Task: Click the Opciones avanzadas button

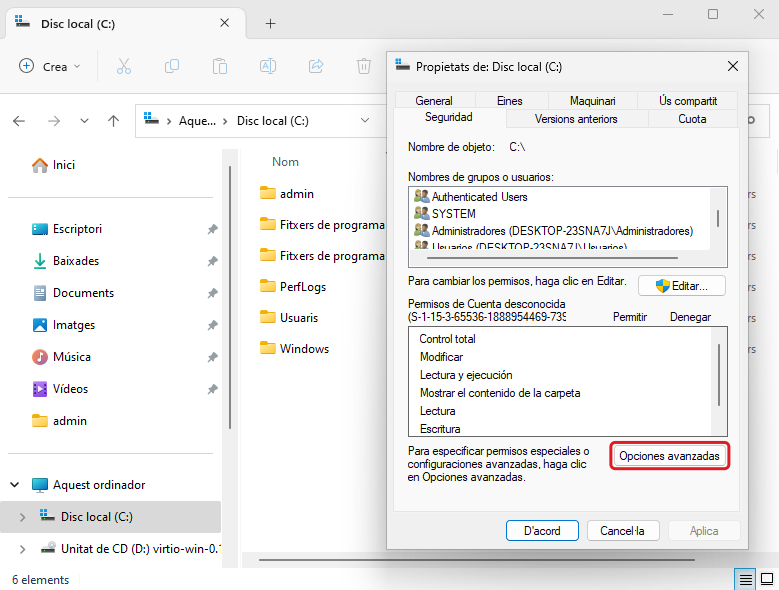Action: [x=669, y=456]
